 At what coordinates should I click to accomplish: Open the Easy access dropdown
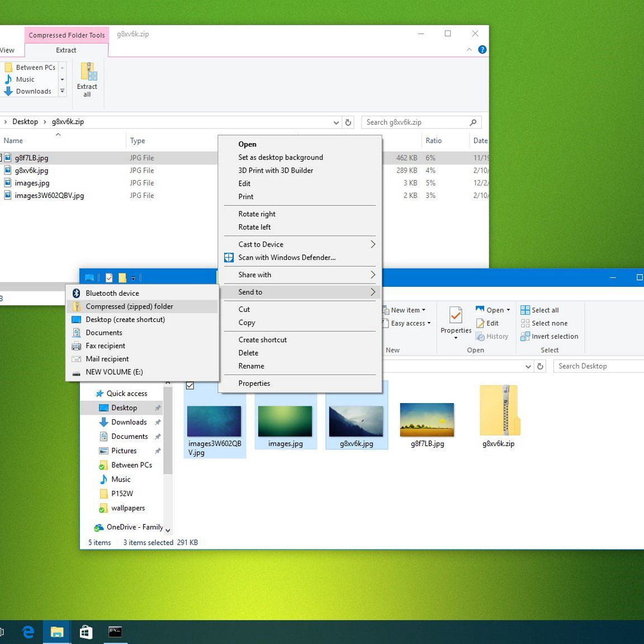click(x=410, y=323)
